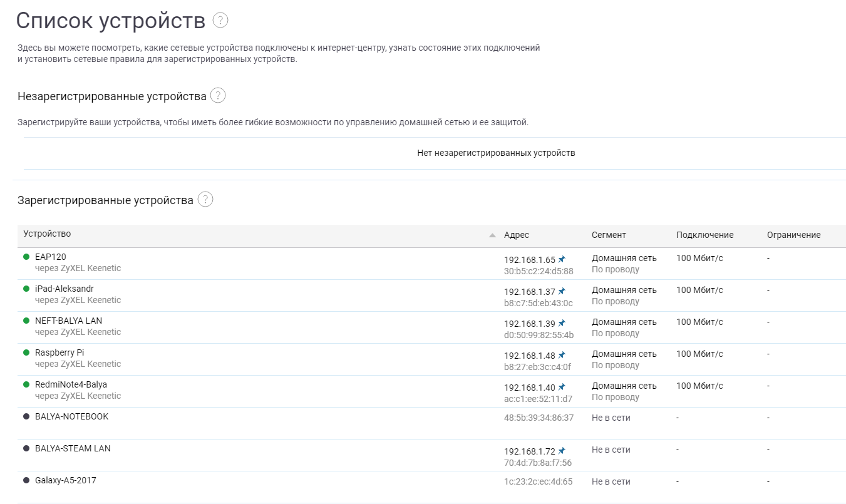Image resolution: width=846 pixels, height=504 pixels.
Task: Click the Подключение column header
Action: coord(704,235)
